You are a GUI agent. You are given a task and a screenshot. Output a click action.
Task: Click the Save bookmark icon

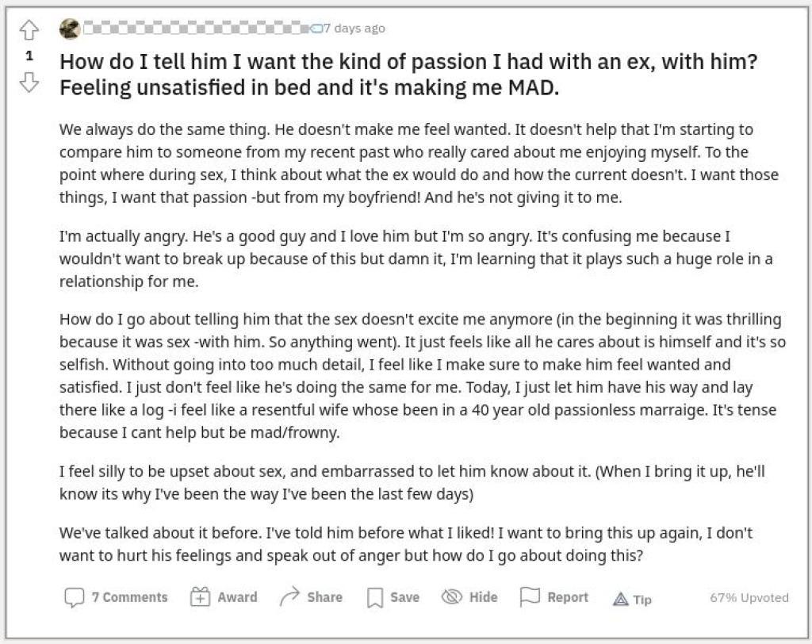pyautogui.click(x=375, y=597)
